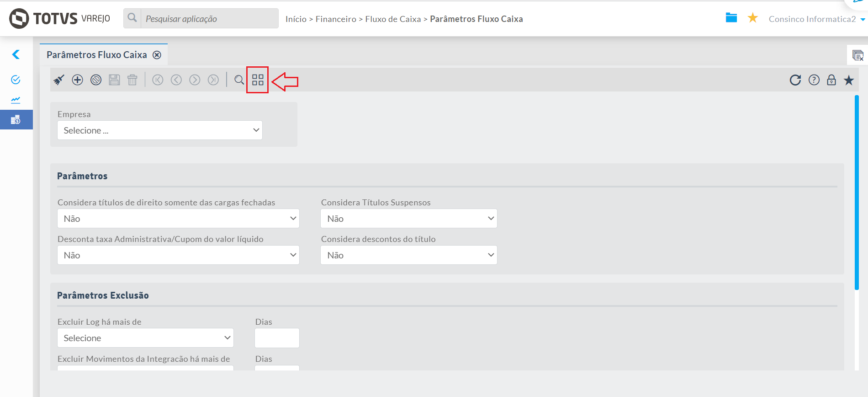868x397 pixels.
Task: Expand Consinco Informatica2 user menu
Action: tap(816, 19)
